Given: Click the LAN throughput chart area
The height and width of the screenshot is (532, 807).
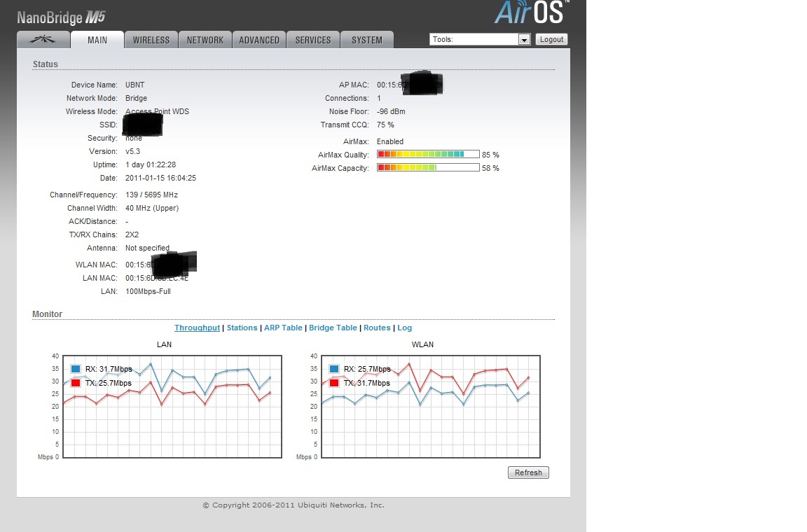Looking at the screenshot, I should [x=172, y=407].
